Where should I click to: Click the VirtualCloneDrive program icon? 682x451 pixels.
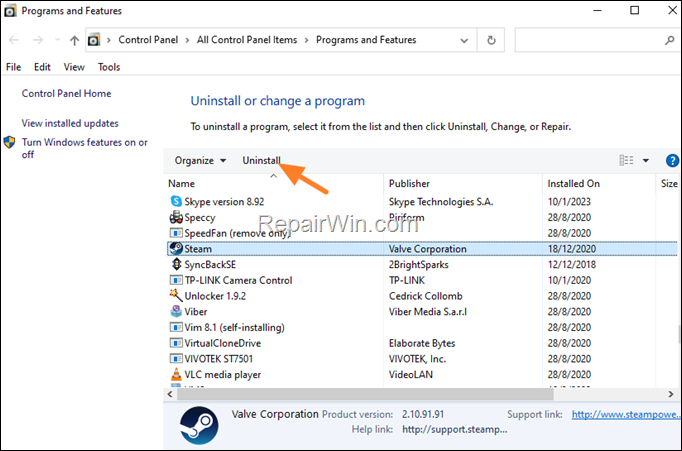click(x=176, y=343)
